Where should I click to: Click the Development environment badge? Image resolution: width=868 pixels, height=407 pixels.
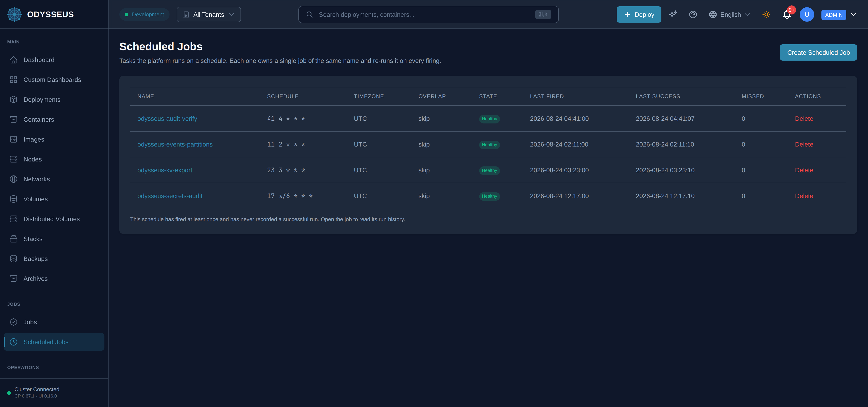pos(144,14)
